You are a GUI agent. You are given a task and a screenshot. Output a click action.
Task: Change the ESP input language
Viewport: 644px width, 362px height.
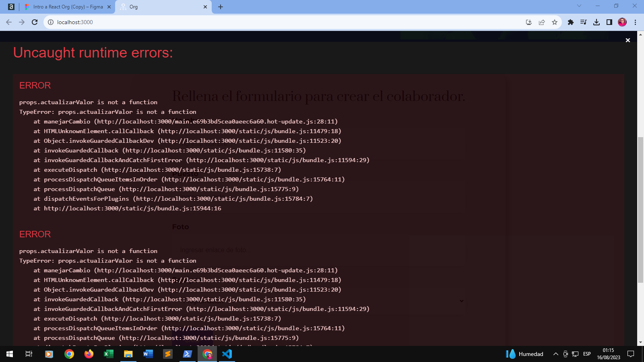point(587,354)
